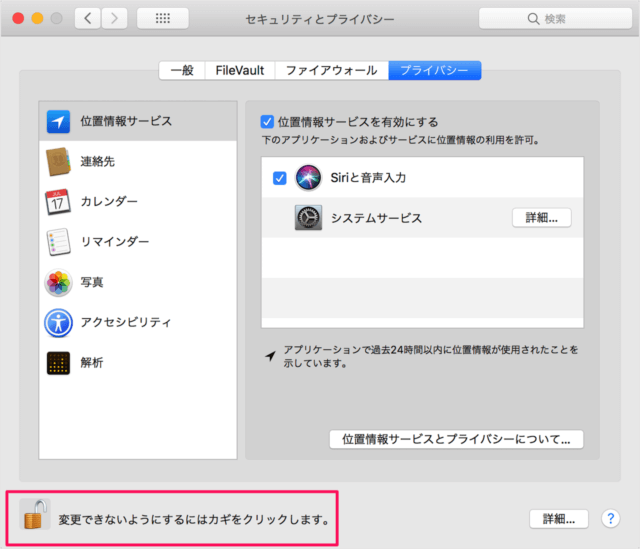Switch to the 一般 tab
The width and height of the screenshot is (640, 549).
click(x=182, y=70)
